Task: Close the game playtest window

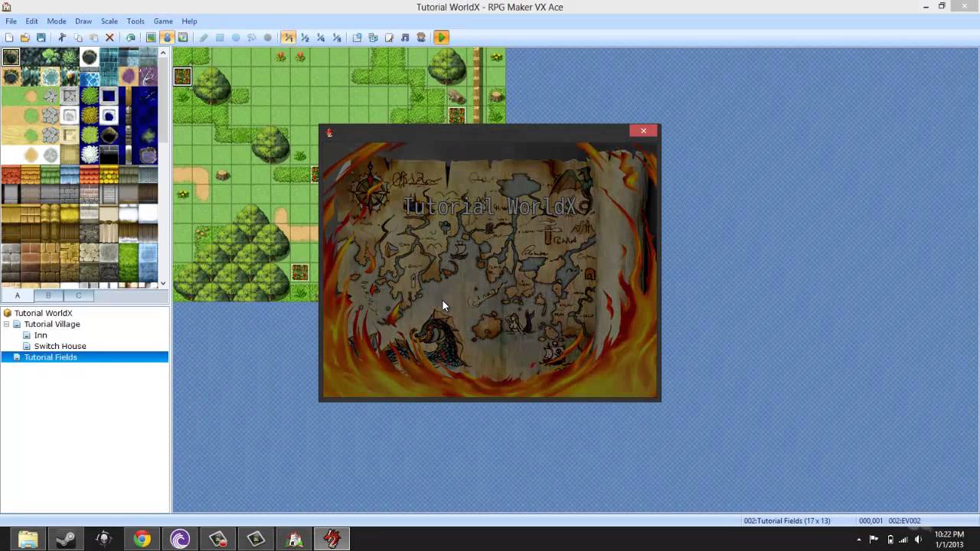Action: pos(643,131)
